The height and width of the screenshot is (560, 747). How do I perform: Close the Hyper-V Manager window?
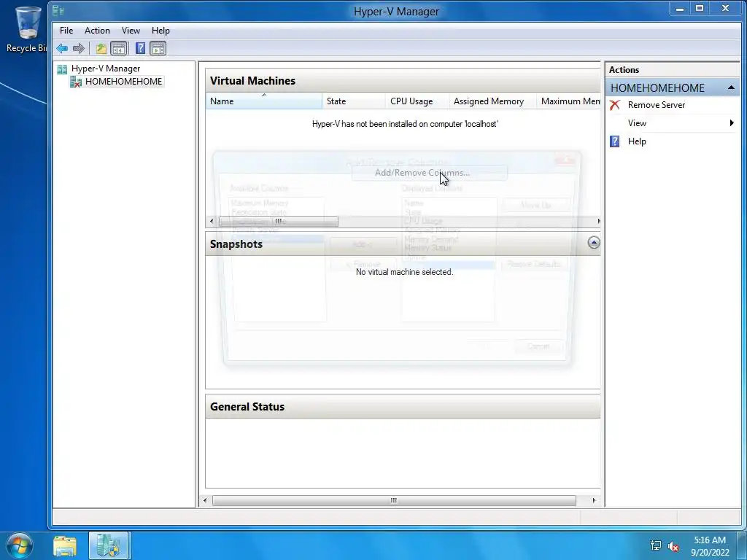coord(726,9)
